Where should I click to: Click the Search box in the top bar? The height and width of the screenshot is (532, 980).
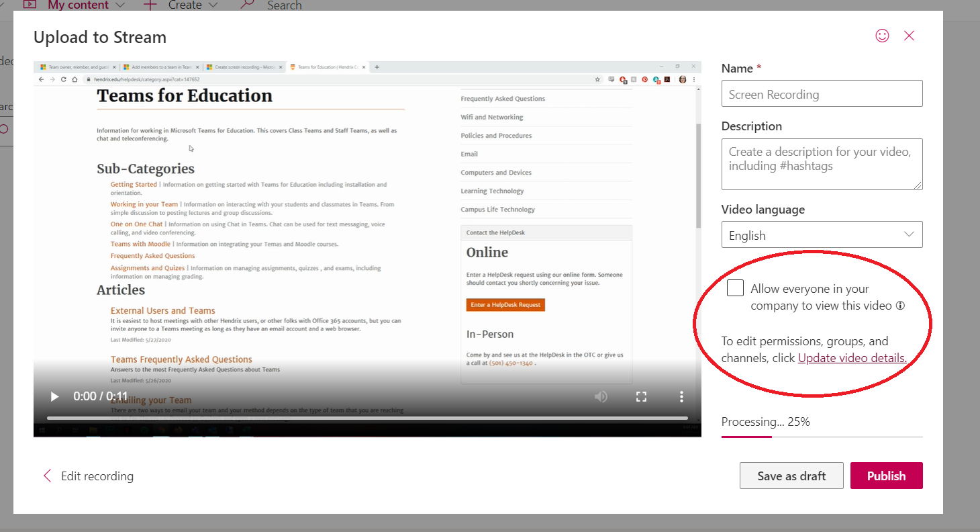272,5
